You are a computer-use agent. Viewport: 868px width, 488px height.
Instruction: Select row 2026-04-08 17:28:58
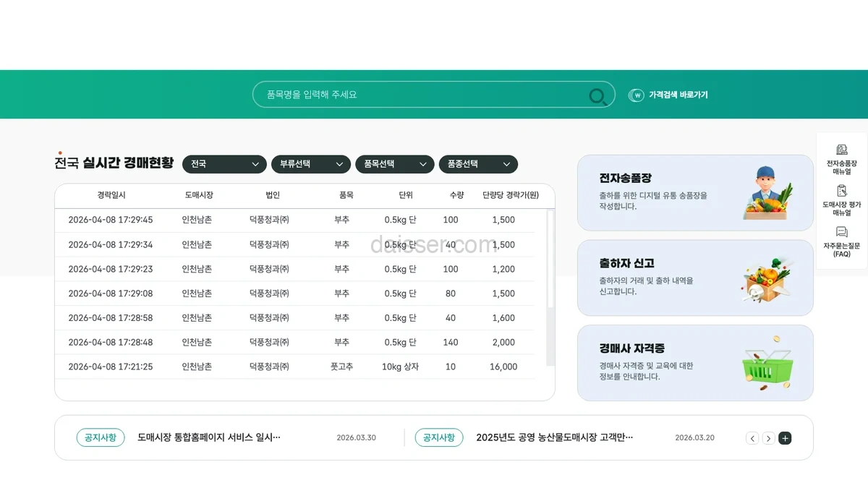click(x=295, y=318)
